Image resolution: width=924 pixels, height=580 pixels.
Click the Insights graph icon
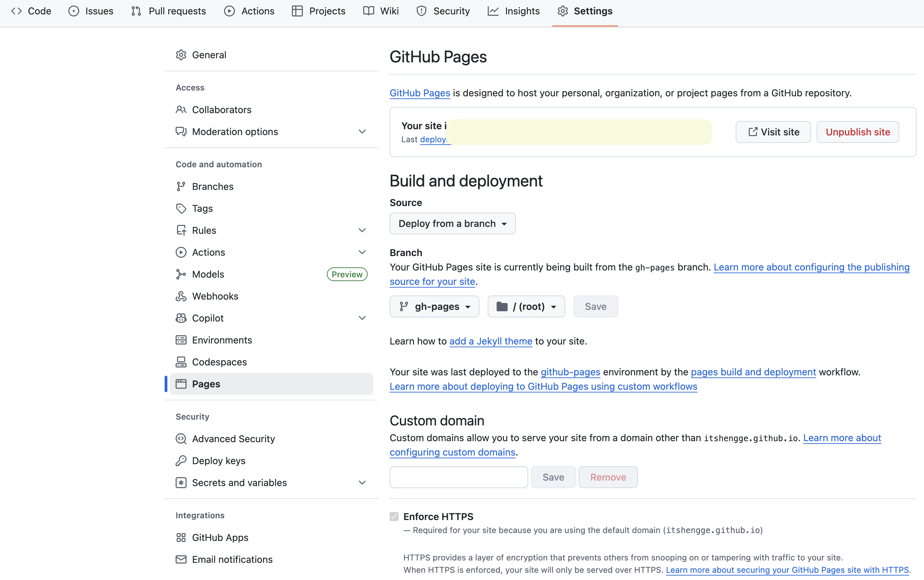493,11
